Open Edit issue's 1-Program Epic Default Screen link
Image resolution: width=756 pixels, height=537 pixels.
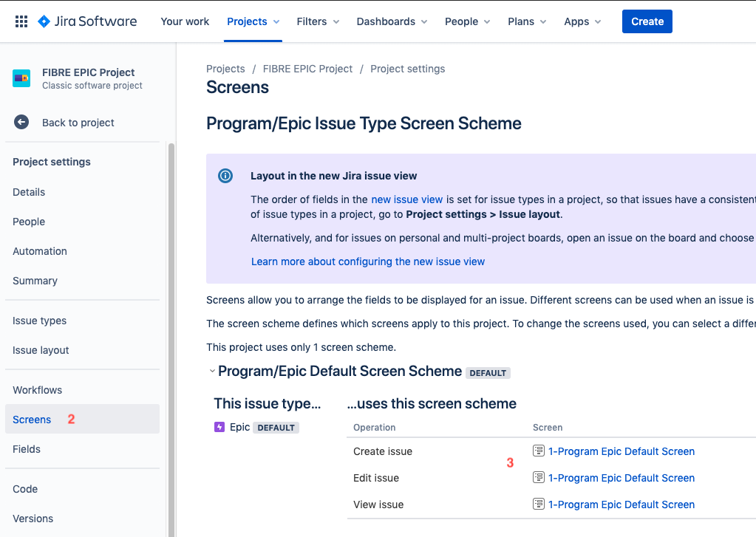(x=622, y=478)
